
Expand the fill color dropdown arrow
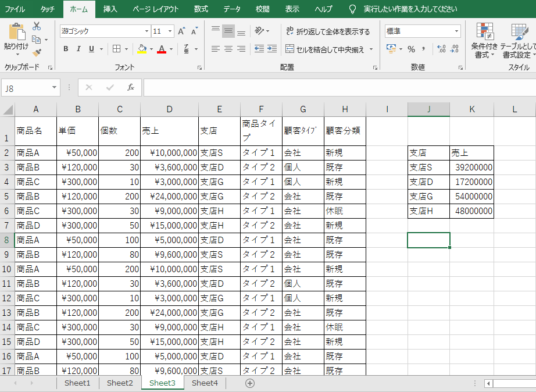pyautogui.click(x=151, y=49)
